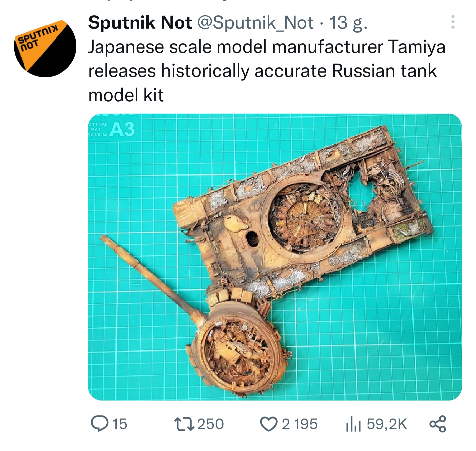Click the like count 2 195
The width and height of the screenshot is (476, 451).
coord(299,424)
